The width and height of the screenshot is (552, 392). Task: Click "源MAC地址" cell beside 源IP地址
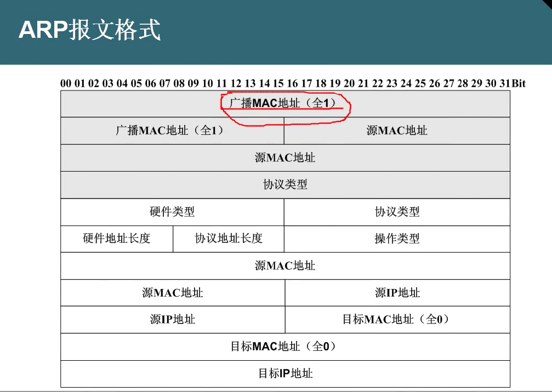[x=173, y=293]
